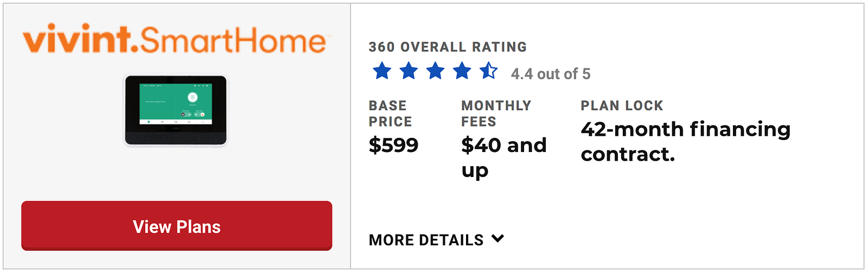Click the 360 Overall Rating heading
Viewport: 868px width, 273px height.
[x=448, y=47]
